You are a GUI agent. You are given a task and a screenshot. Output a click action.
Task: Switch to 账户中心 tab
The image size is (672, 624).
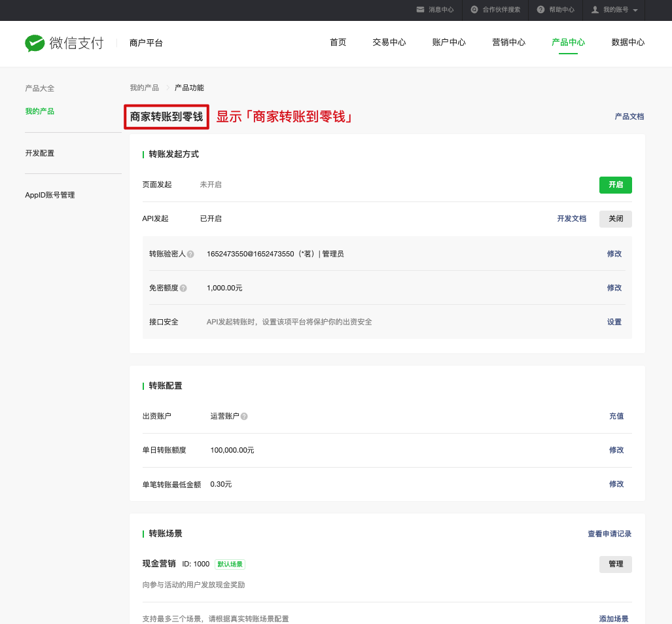[x=449, y=43]
